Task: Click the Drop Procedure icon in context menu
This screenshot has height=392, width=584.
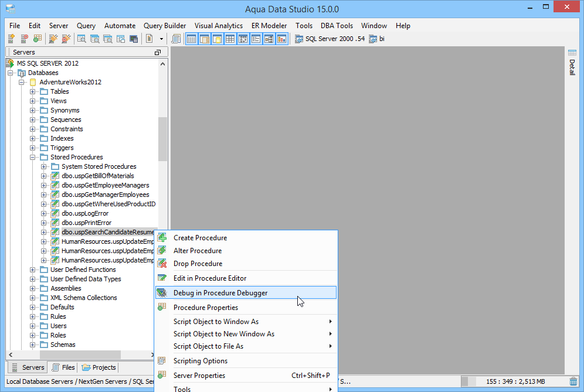Action: pyautogui.click(x=162, y=264)
